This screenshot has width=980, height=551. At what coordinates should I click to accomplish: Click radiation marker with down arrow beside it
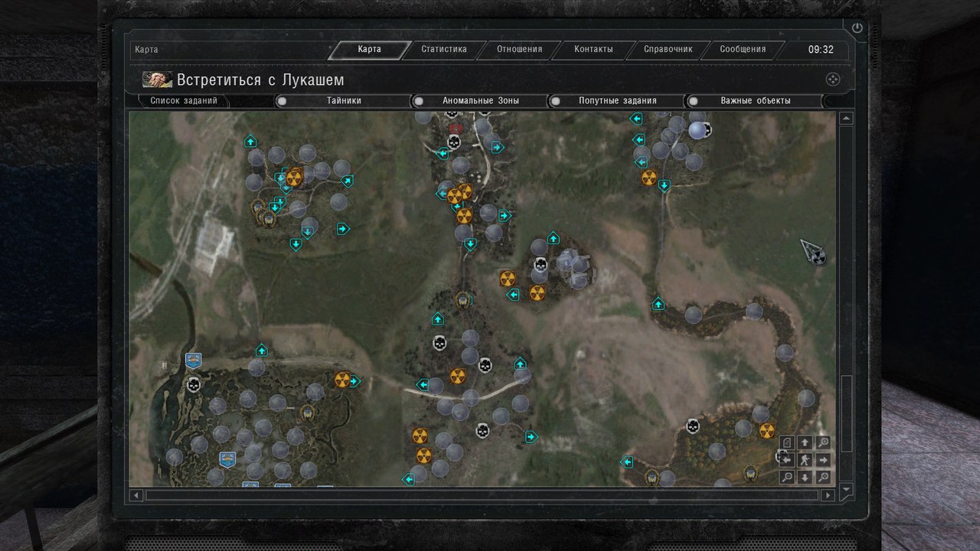649,178
